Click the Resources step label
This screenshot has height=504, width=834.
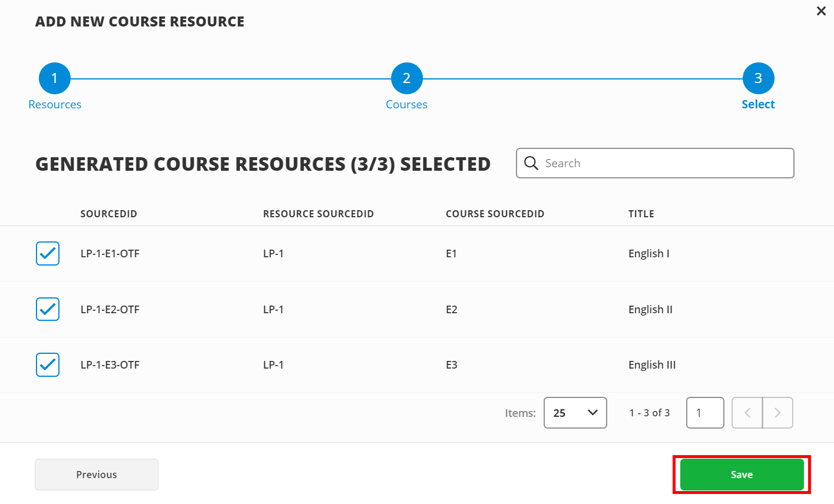tap(55, 104)
